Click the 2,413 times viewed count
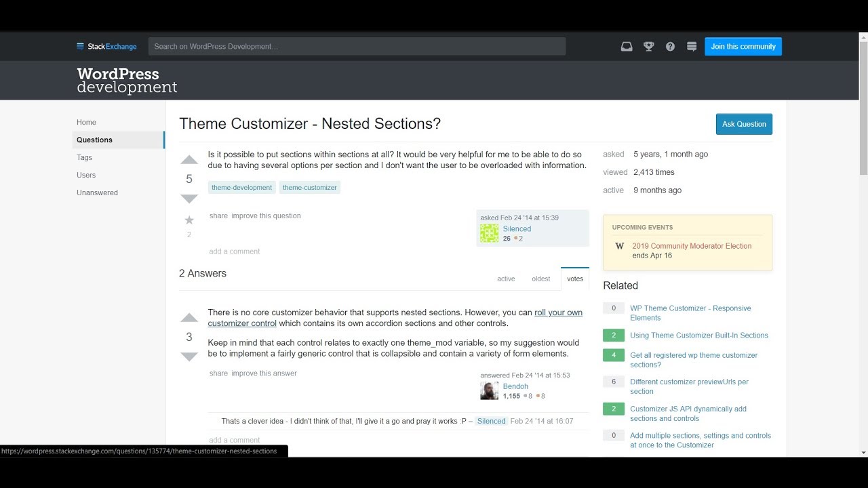Image resolution: width=868 pixels, height=488 pixels. coord(654,172)
